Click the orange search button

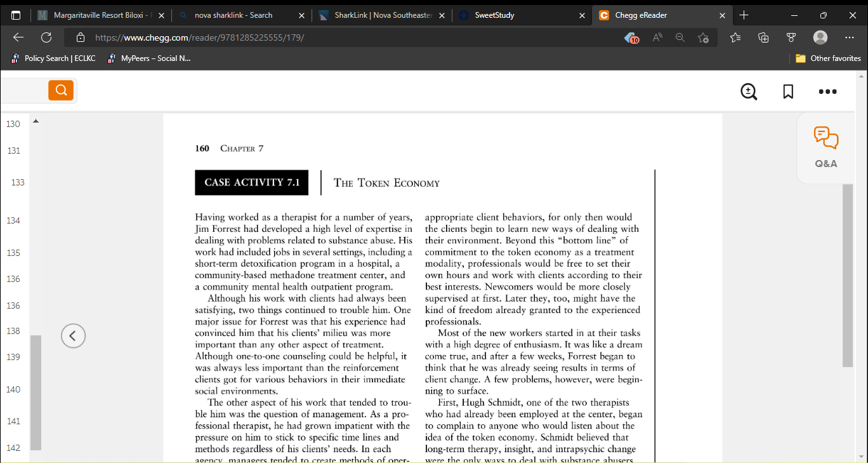pos(61,90)
